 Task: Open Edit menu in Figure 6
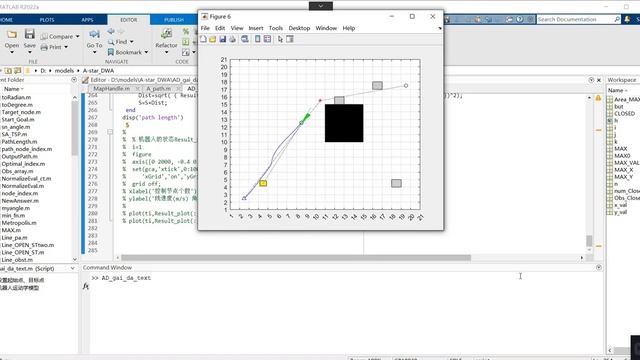coord(220,28)
